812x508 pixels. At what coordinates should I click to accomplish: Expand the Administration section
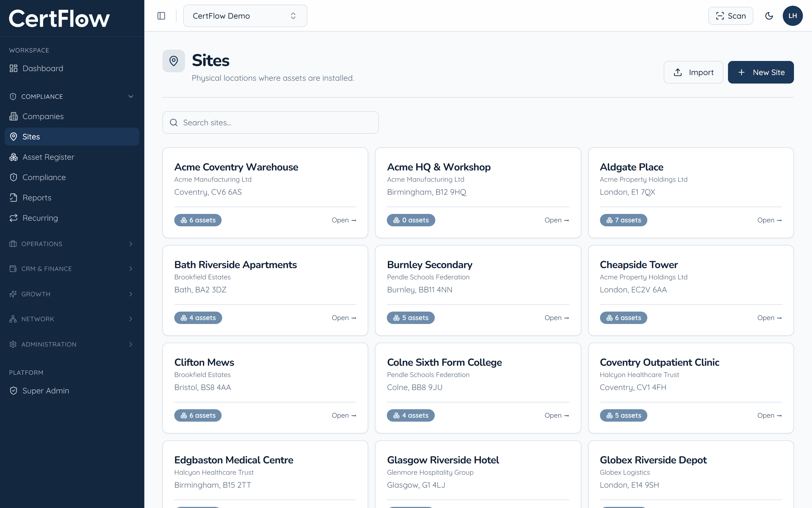tap(72, 344)
